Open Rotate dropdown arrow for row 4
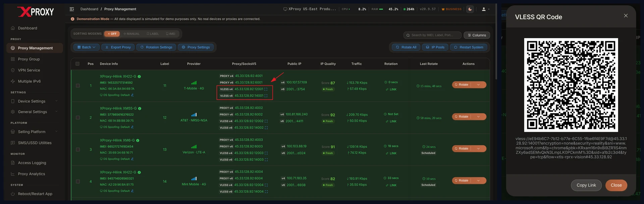 (x=479, y=181)
